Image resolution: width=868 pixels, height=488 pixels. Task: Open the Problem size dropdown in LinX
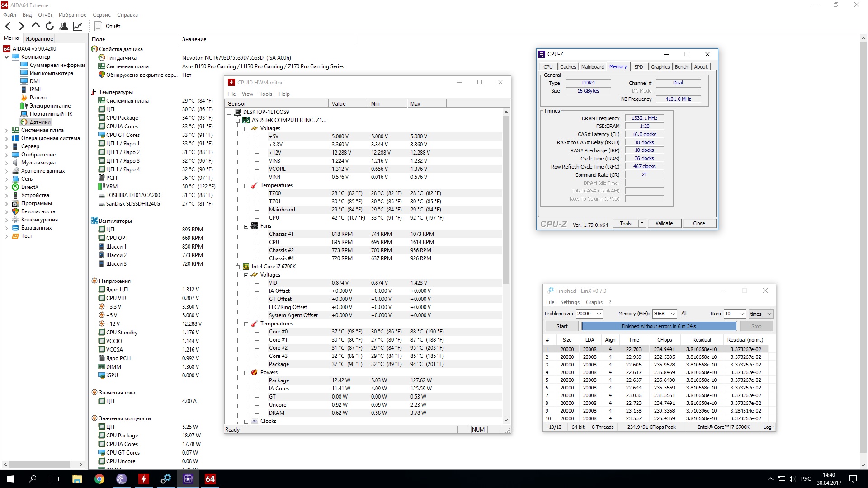pos(599,314)
